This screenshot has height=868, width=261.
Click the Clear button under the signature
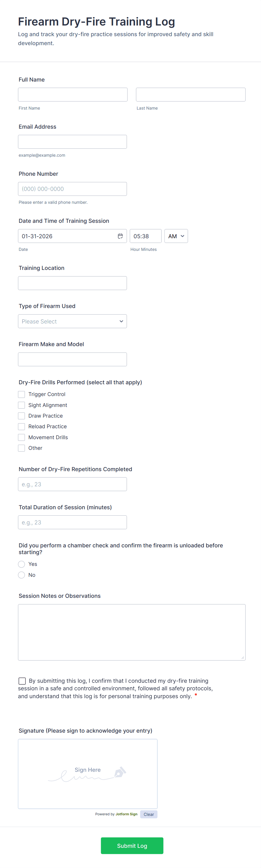click(148, 814)
